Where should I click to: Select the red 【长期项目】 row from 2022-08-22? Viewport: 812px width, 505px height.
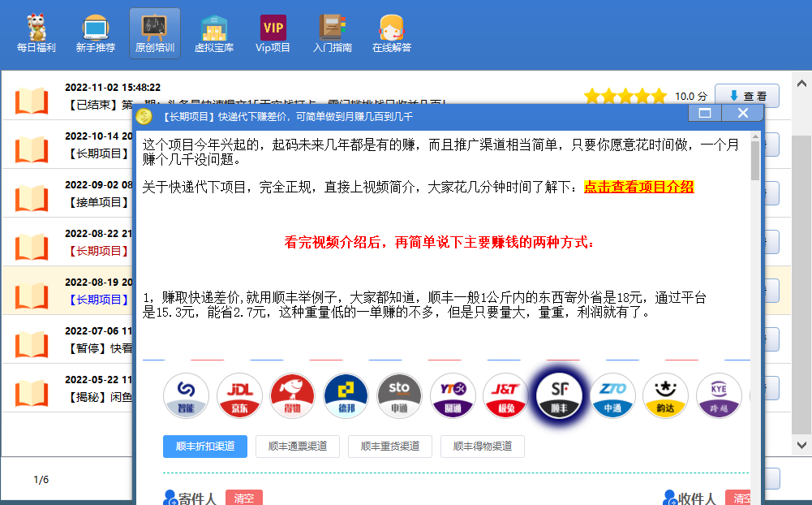[x=67, y=242]
